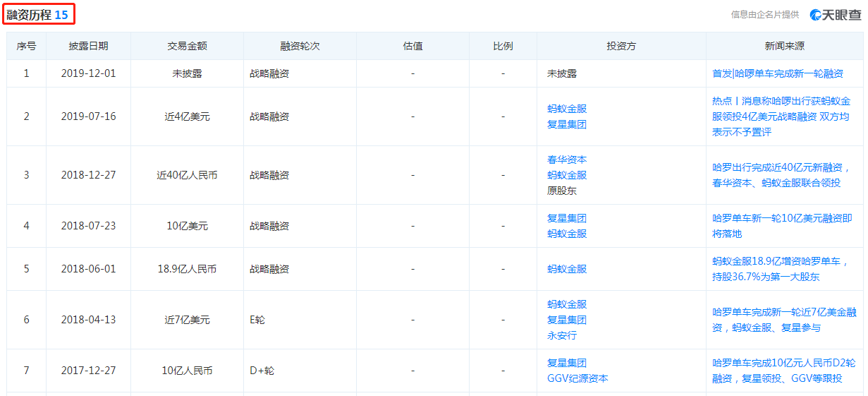Click the 新闻来源 column header
This screenshot has width=868, height=396.
pos(785,46)
